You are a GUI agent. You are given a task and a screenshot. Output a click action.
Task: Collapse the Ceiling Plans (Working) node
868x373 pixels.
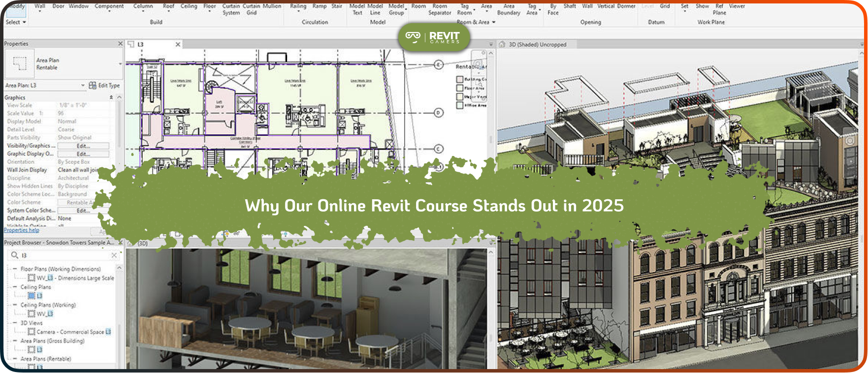[15, 305]
